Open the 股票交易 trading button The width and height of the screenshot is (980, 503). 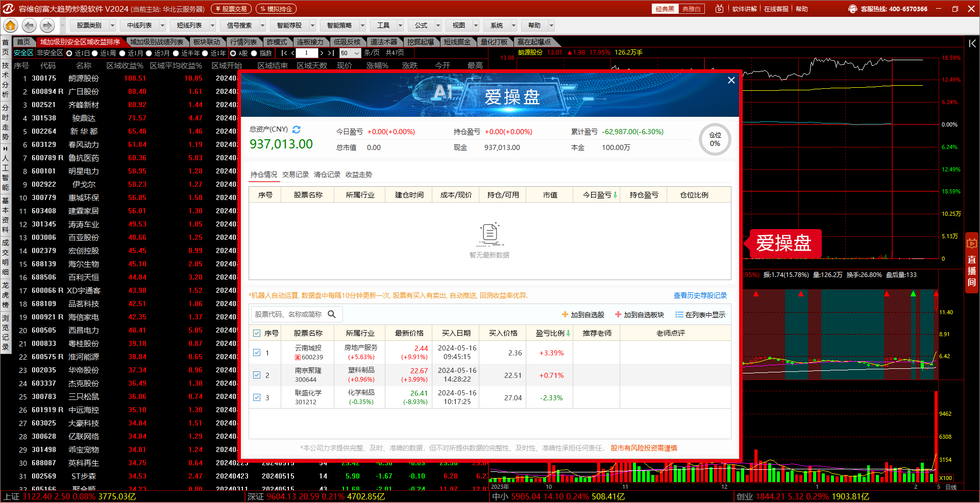tap(232, 9)
